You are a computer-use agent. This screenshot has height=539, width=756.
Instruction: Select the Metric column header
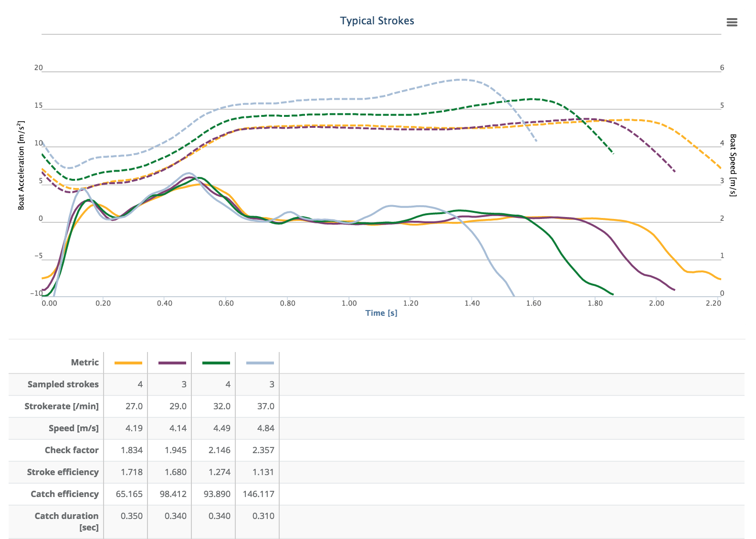tap(84, 363)
